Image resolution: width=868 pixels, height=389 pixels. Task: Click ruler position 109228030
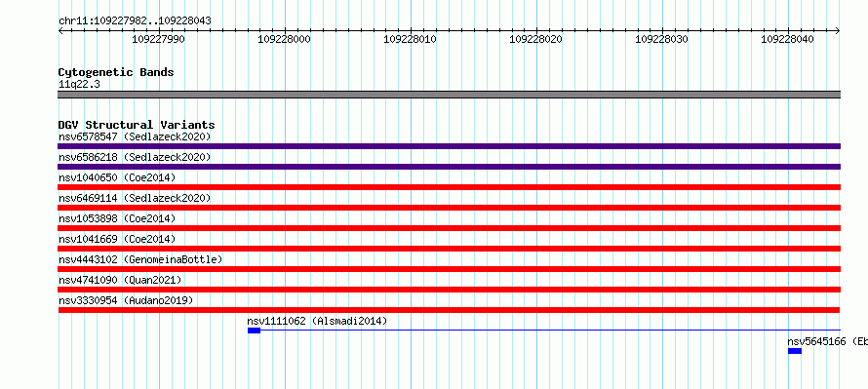point(661,39)
